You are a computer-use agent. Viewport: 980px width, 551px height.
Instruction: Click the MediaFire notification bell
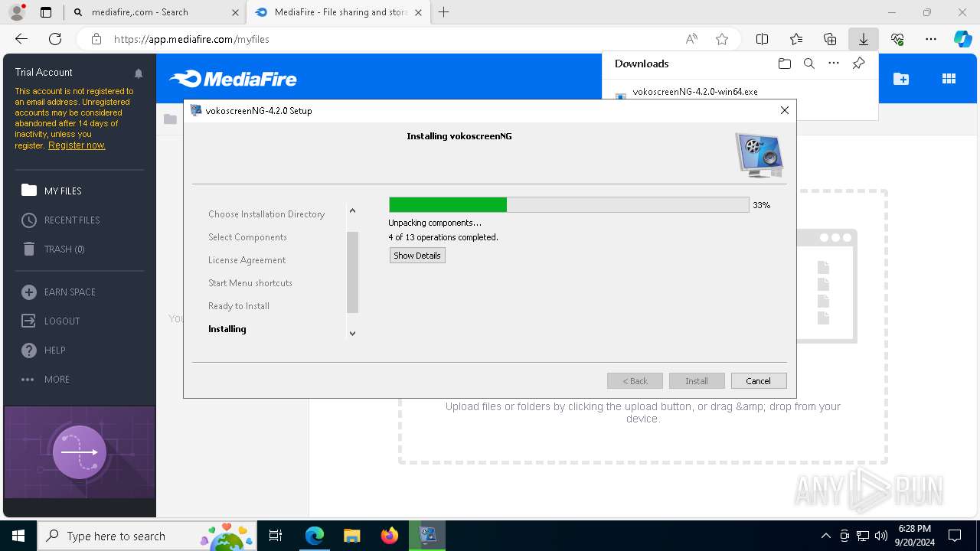click(139, 73)
